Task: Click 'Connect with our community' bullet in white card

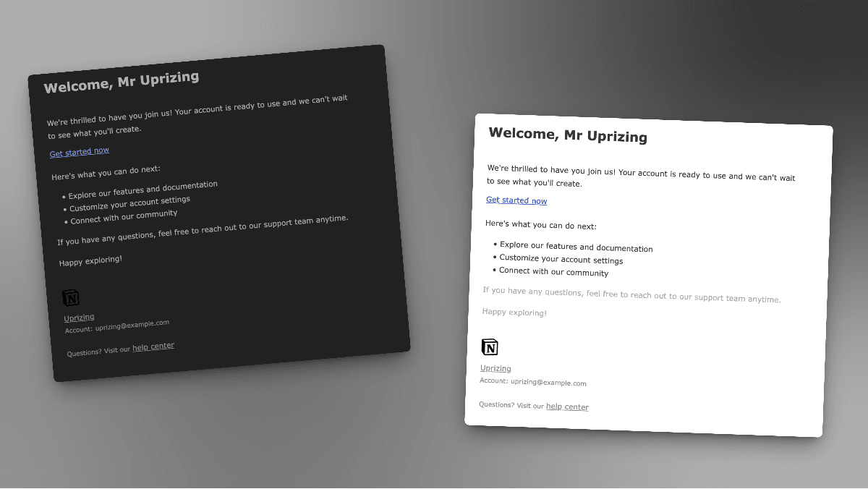Action: point(553,272)
